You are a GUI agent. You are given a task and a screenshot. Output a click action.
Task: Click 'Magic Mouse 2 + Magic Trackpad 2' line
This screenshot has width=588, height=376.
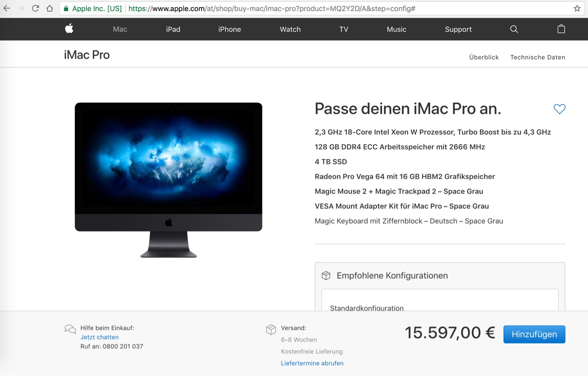point(399,192)
